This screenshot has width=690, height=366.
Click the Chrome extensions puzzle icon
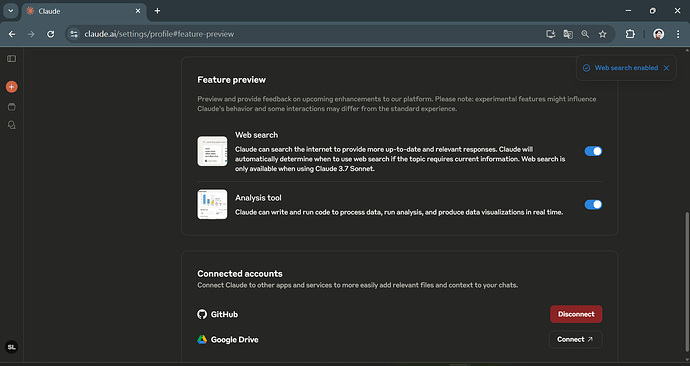coord(630,34)
